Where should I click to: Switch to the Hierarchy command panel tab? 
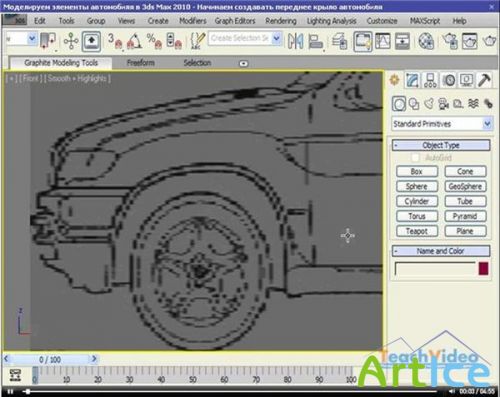coord(430,80)
